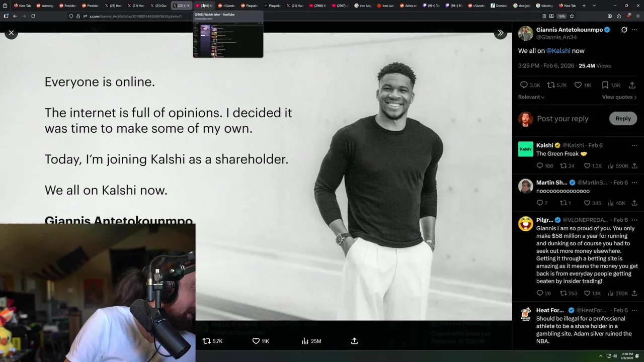Open the @Kalshi mention link

(558, 51)
